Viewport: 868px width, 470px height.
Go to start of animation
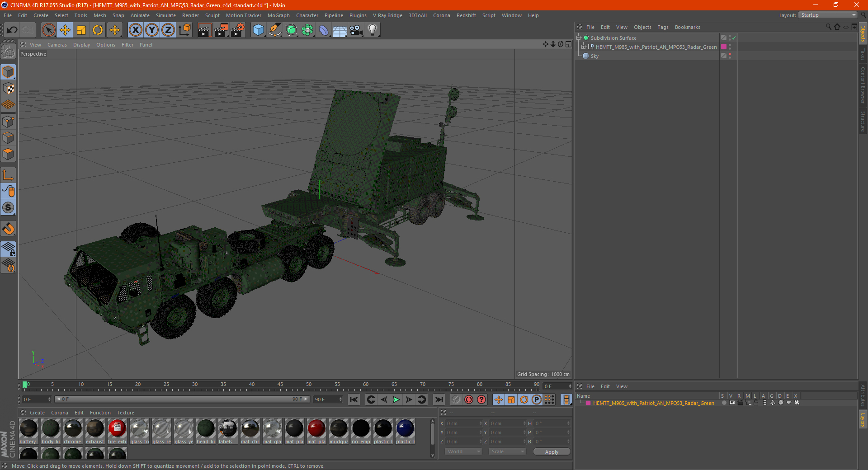coord(354,399)
